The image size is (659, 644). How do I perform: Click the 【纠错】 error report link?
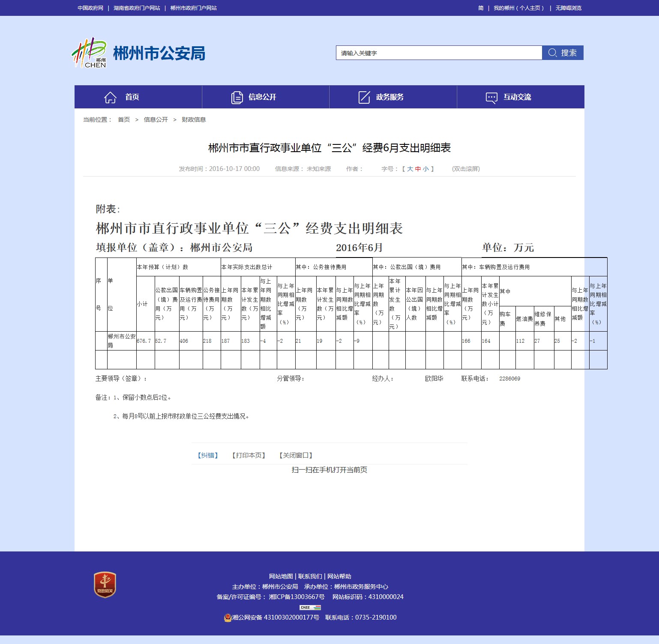pos(208,455)
